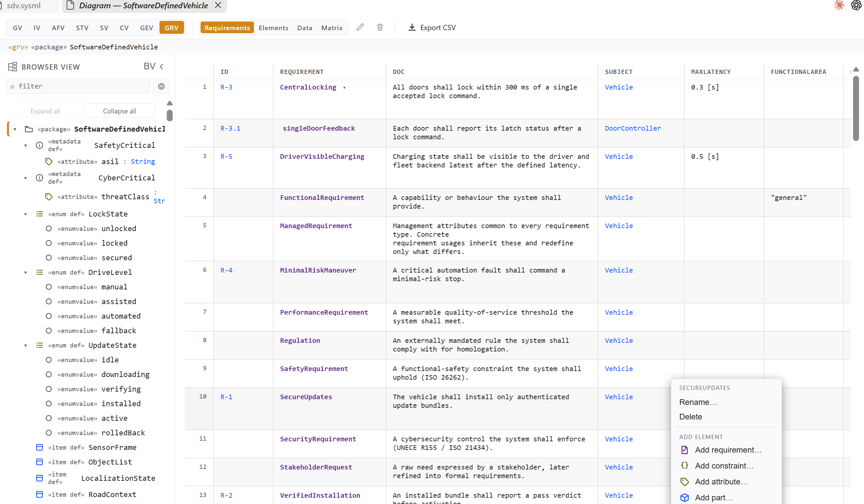
Task: Close the Diagram SoftwareDefinedVehicle tab
Action: click(218, 5)
